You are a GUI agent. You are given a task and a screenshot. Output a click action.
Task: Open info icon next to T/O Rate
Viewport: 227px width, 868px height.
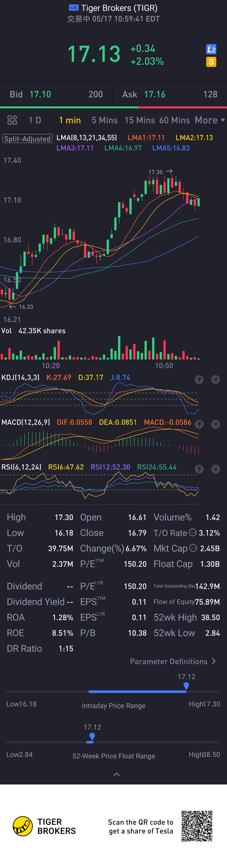pyautogui.click(x=193, y=532)
